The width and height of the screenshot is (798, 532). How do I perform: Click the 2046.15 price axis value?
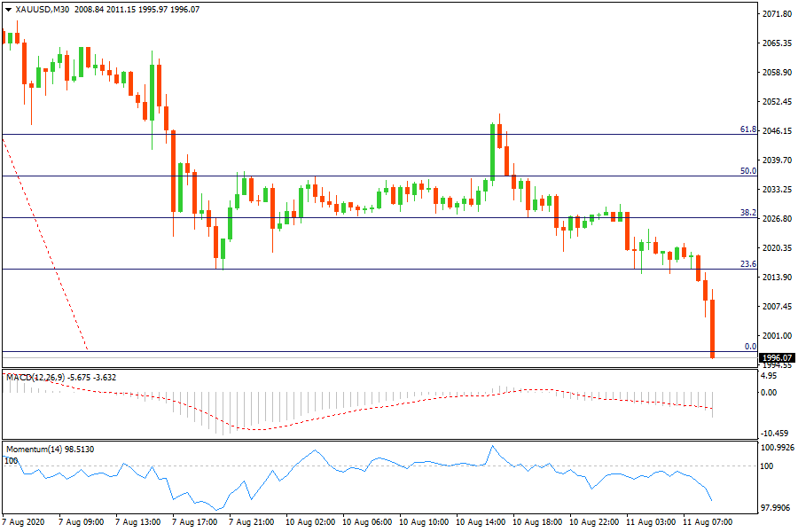777,131
